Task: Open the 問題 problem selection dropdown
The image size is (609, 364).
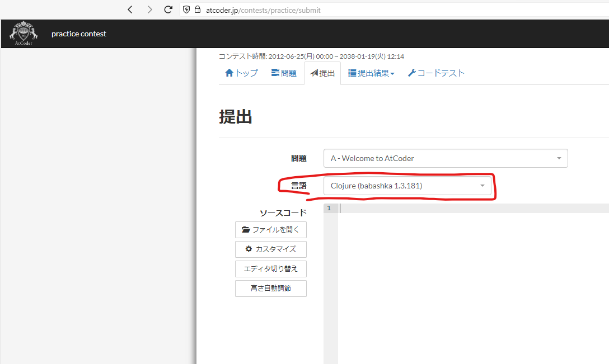Action: click(x=446, y=158)
